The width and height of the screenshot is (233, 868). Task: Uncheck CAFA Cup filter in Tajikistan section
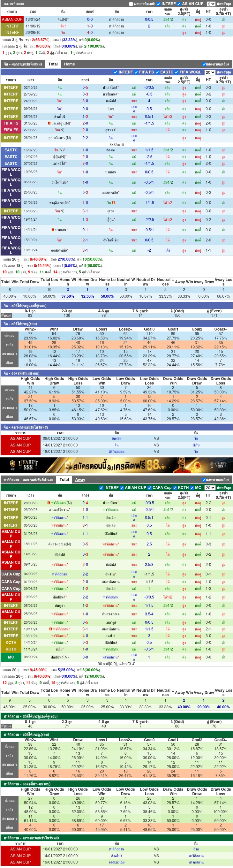tap(149, 488)
